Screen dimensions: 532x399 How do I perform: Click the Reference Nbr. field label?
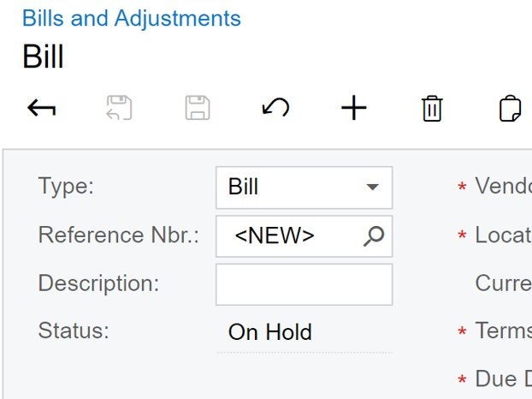pos(118,235)
